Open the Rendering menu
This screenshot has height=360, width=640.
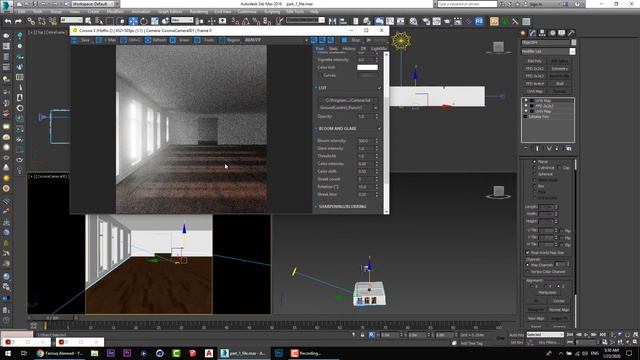198,12
